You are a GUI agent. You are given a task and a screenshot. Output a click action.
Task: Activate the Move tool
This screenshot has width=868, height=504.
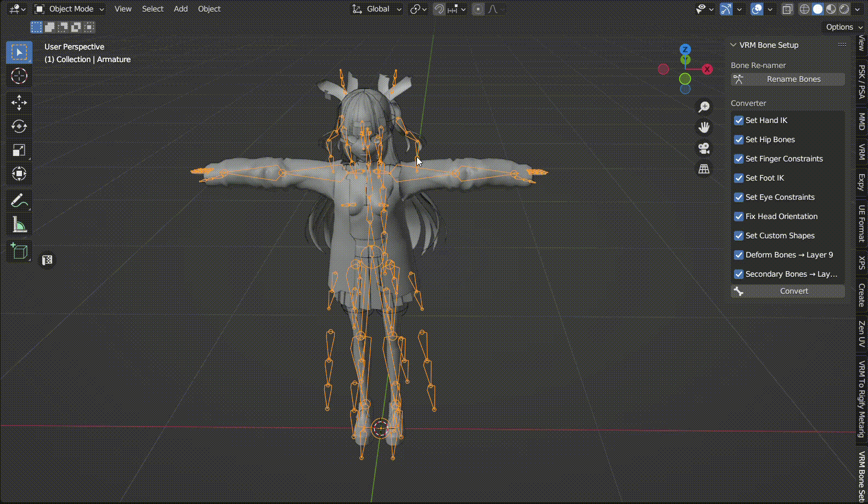[19, 103]
